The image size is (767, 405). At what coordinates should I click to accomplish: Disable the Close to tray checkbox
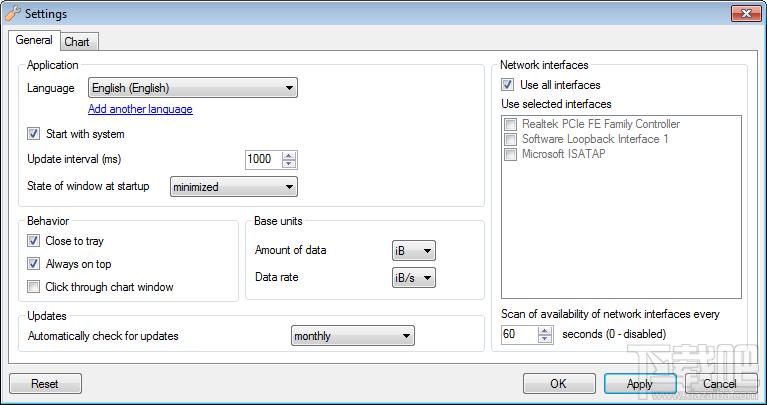point(34,241)
